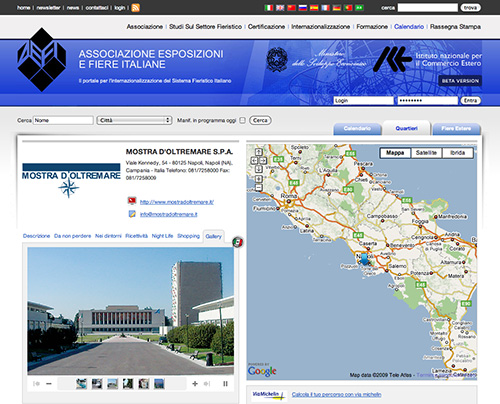500x404 pixels.
Task: Switch to the Quartieri tab
Action: (407, 128)
